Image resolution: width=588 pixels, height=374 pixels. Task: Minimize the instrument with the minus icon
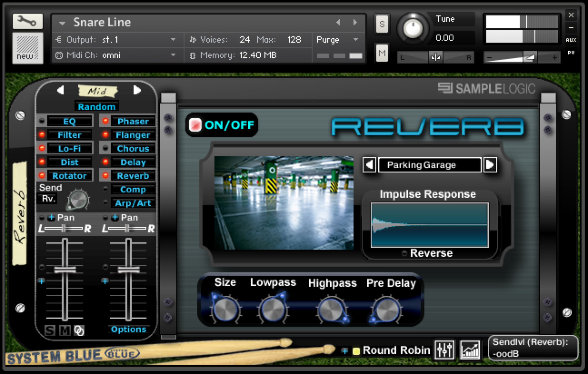571,27
